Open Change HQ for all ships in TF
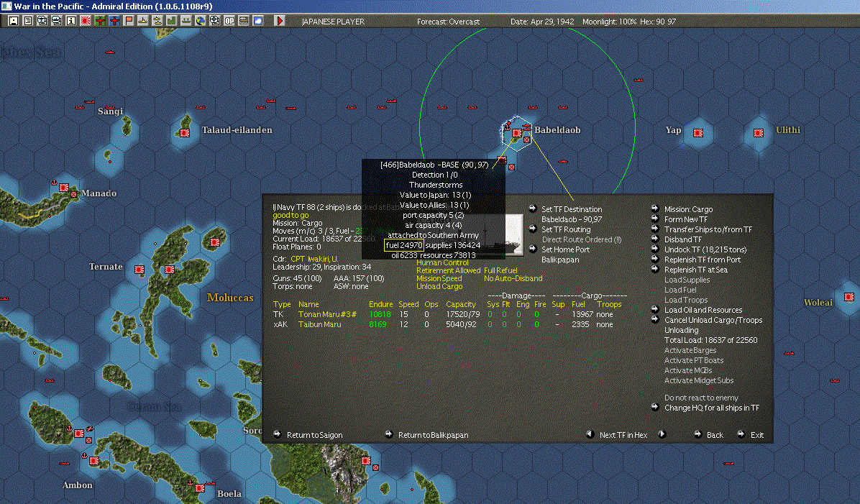Viewport: 860px width, 504px height. click(711, 408)
